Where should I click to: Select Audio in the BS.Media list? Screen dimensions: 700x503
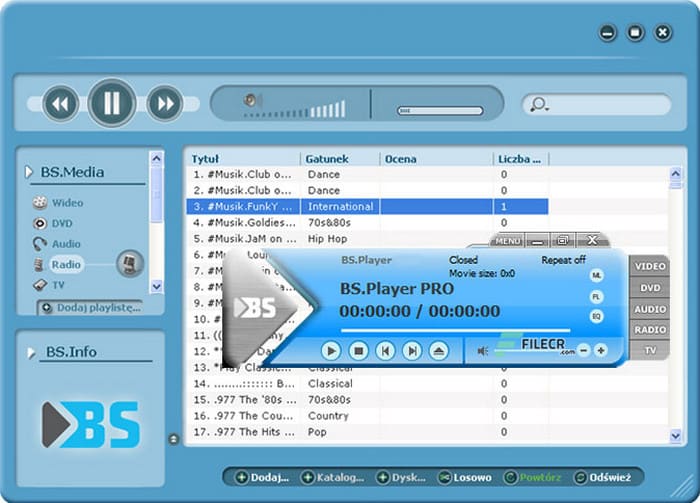pos(66,244)
